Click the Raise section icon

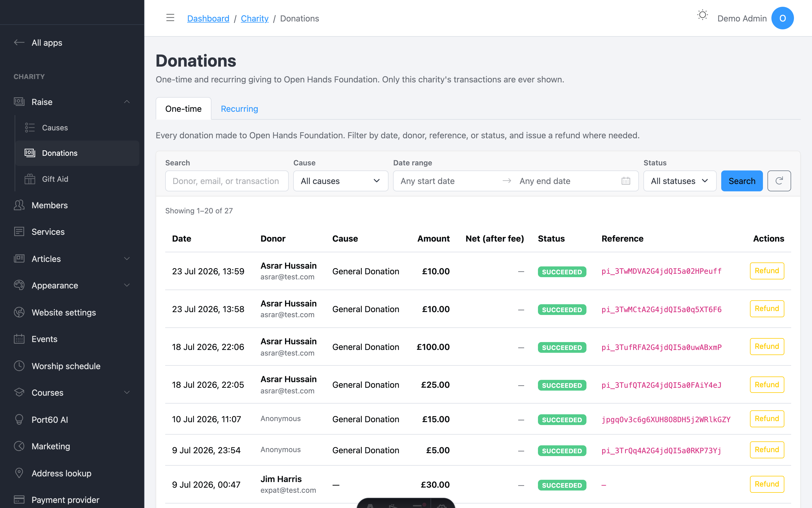[x=19, y=102]
